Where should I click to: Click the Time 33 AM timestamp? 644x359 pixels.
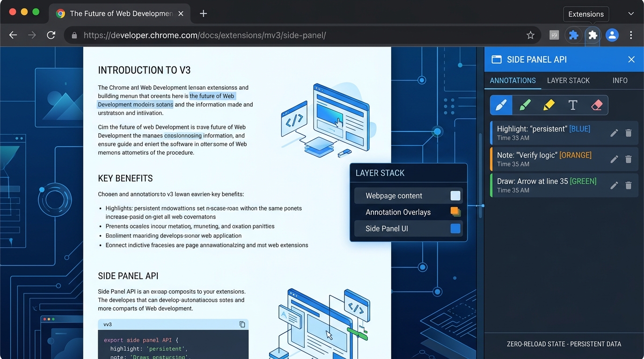coord(513,138)
